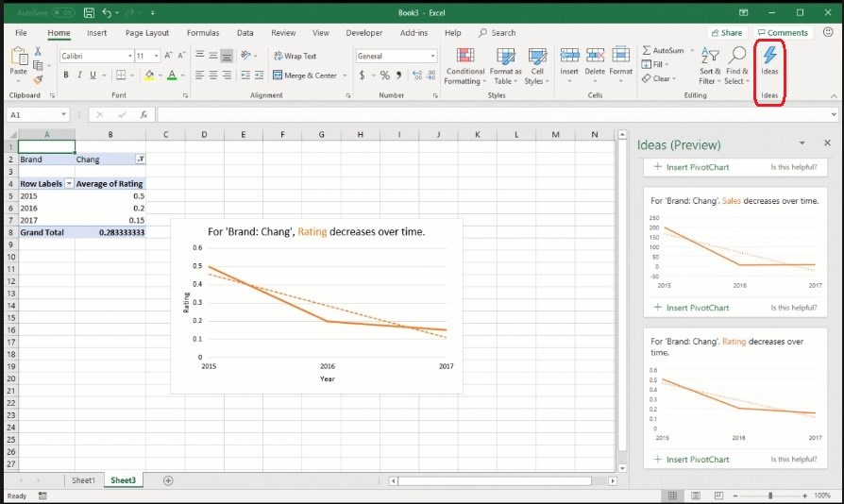Click the Percent Style icon
The width and height of the screenshot is (844, 504).
(x=385, y=76)
